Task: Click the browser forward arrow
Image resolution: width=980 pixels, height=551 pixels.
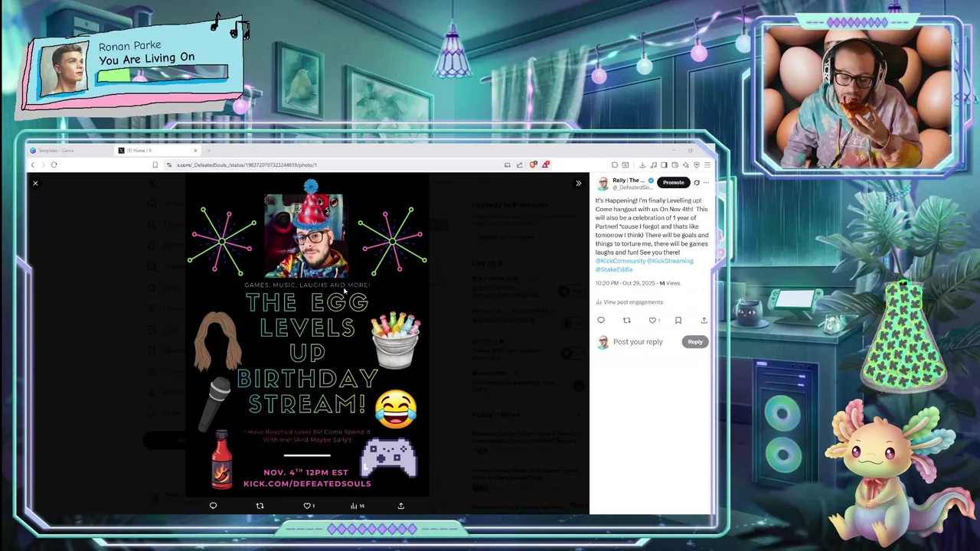Action: point(43,165)
